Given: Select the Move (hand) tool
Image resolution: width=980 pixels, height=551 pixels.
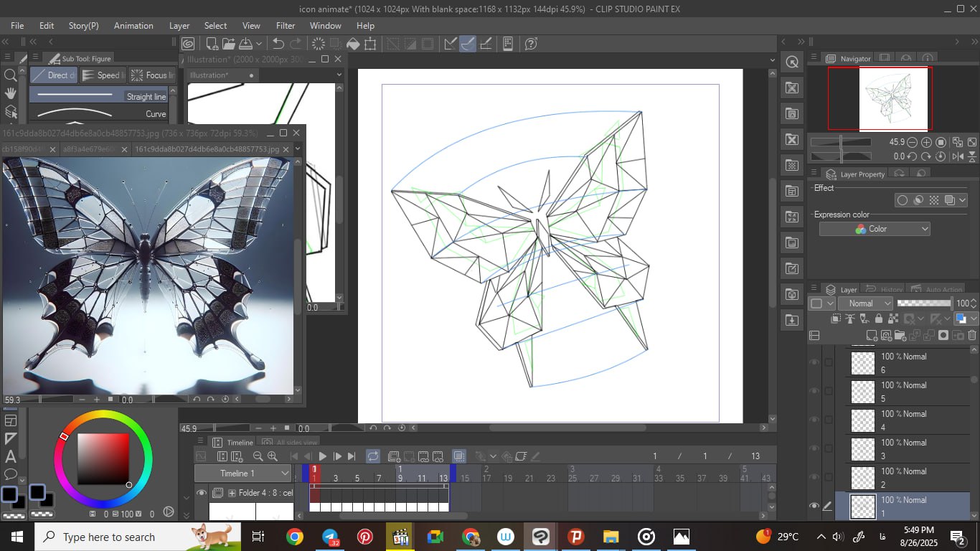Looking at the screenshot, I should point(11,93).
